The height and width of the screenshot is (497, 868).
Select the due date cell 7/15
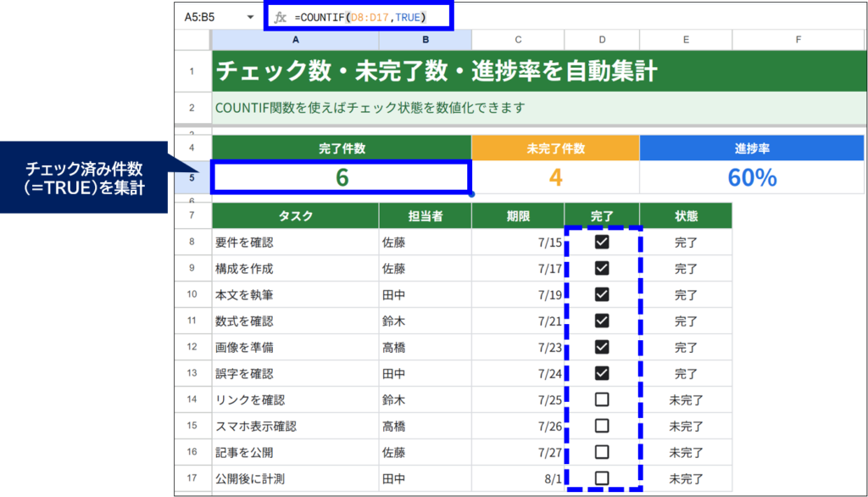[x=518, y=242]
